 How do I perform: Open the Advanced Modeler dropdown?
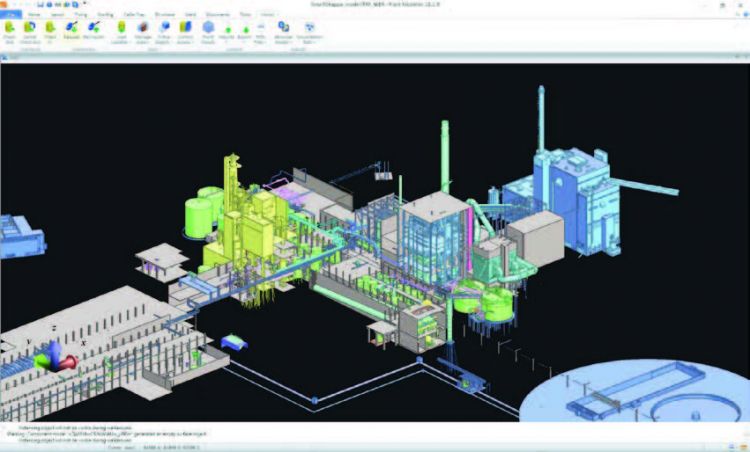[x=284, y=32]
